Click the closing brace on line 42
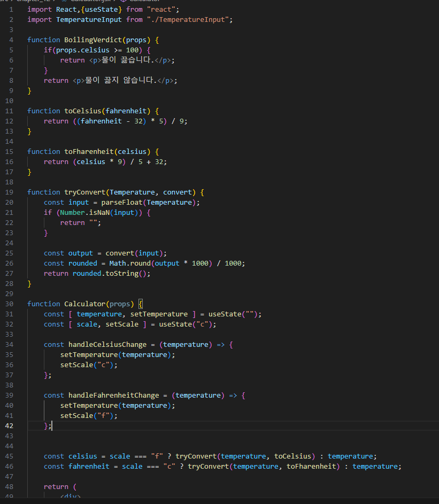 coord(45,426)
